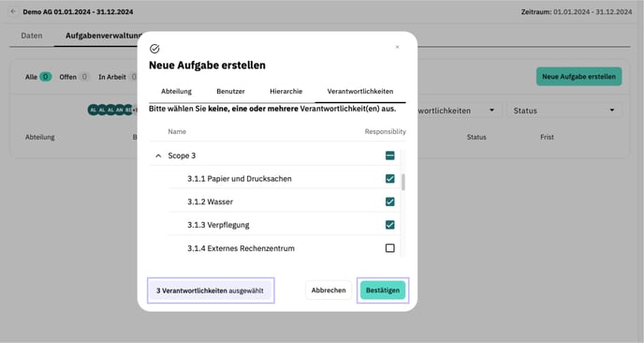Click the Abbrechen button
This screenshot has height=343, width=644.
[x=329, y=291]
